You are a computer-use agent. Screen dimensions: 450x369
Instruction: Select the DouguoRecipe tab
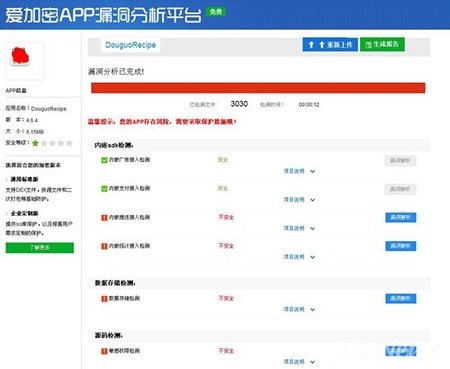point(131,45)
